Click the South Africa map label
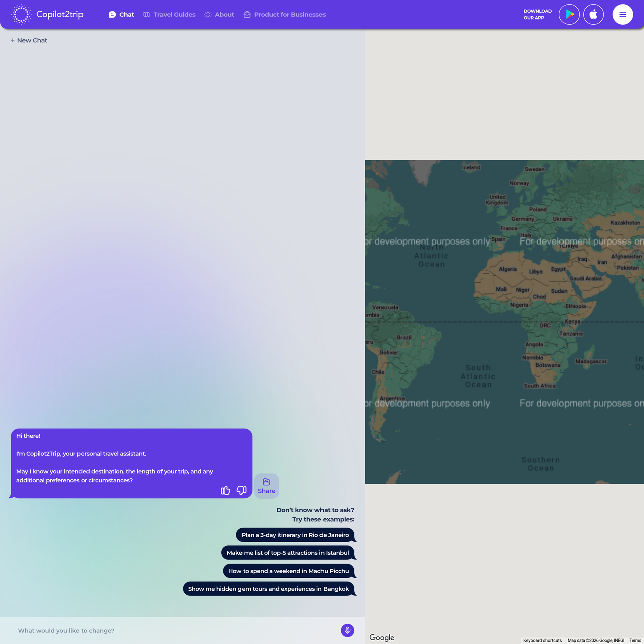 pyautogui.click(x=540, y=386)
